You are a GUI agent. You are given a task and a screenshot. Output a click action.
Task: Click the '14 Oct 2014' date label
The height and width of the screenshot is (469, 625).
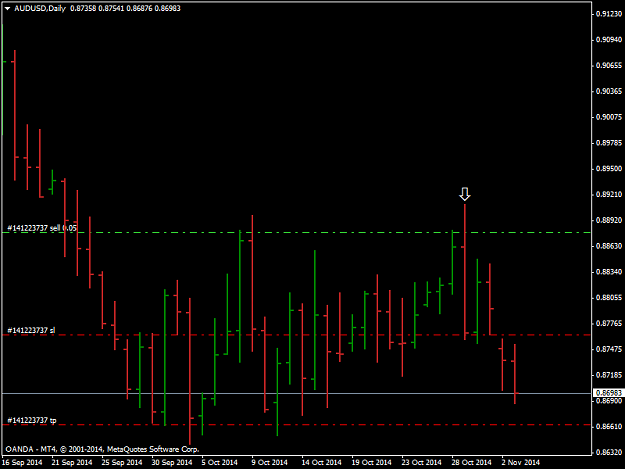[x=322, y=462]
